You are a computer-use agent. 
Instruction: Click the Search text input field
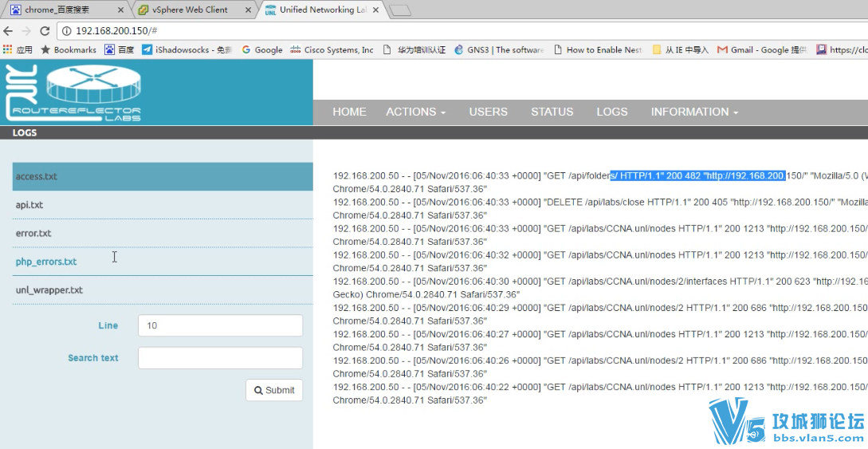tap(220, 358)
